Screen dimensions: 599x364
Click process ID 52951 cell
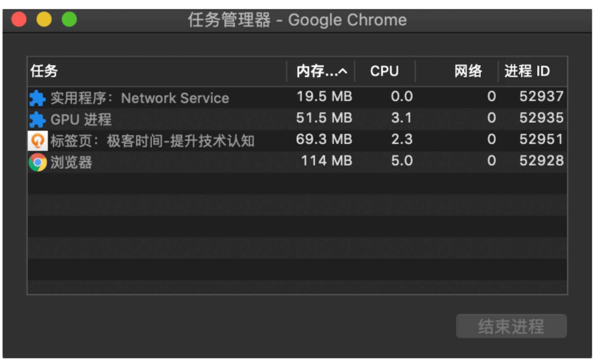tap(541, 139)
